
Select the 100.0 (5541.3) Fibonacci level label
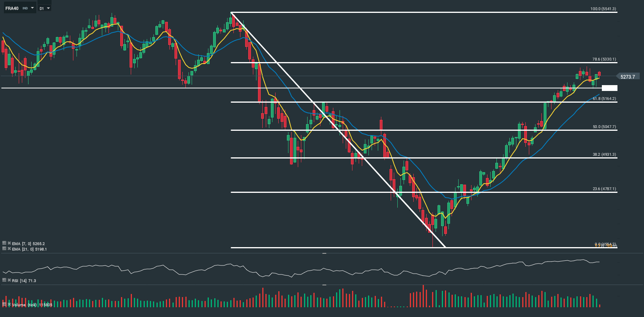(x=603, y=9)
